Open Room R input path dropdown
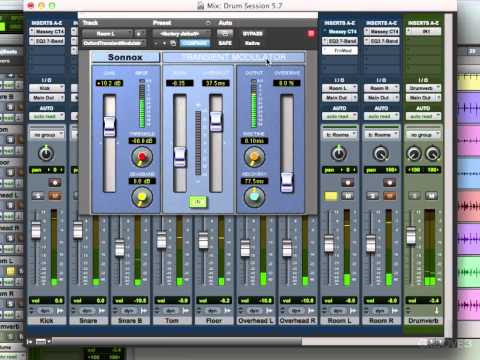The height and width of the screenshot is (360, 480). (381, 88)
